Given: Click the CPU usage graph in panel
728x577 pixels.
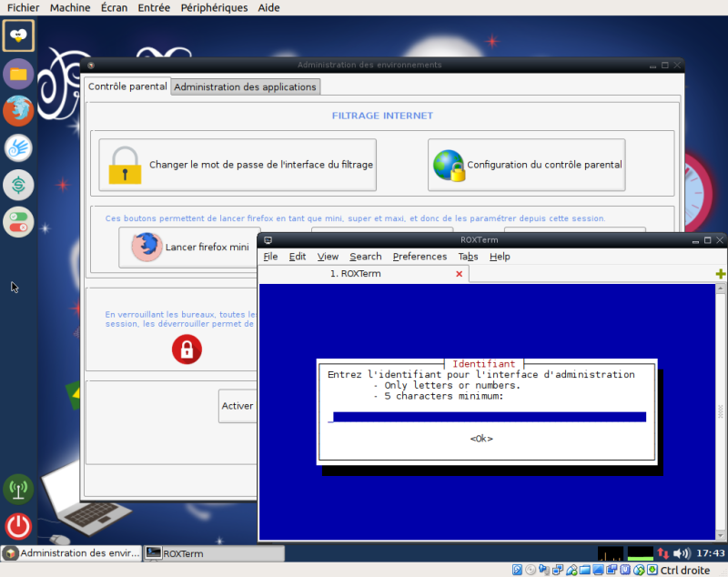Looking at the screenshot, I should pyautogui.click(x=610, y=553).
